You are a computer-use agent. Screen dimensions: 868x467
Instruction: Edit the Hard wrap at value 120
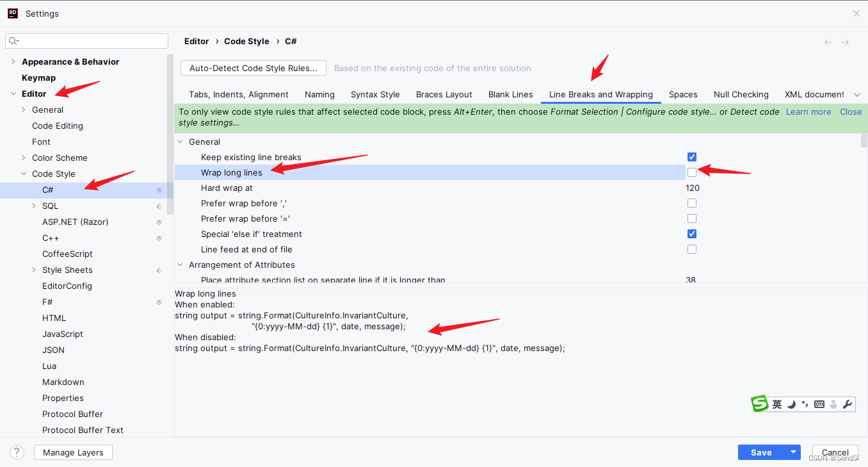693,188
